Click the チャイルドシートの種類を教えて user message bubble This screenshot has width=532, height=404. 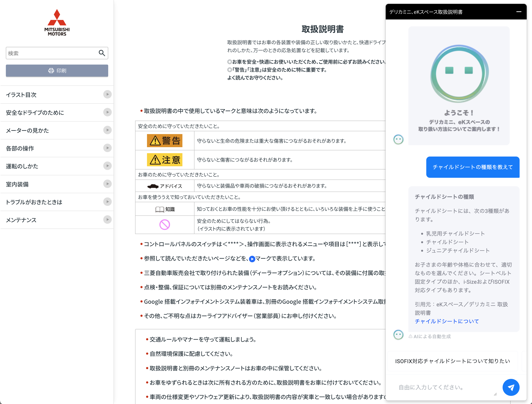pyautogui.click(x=473, y=167)
